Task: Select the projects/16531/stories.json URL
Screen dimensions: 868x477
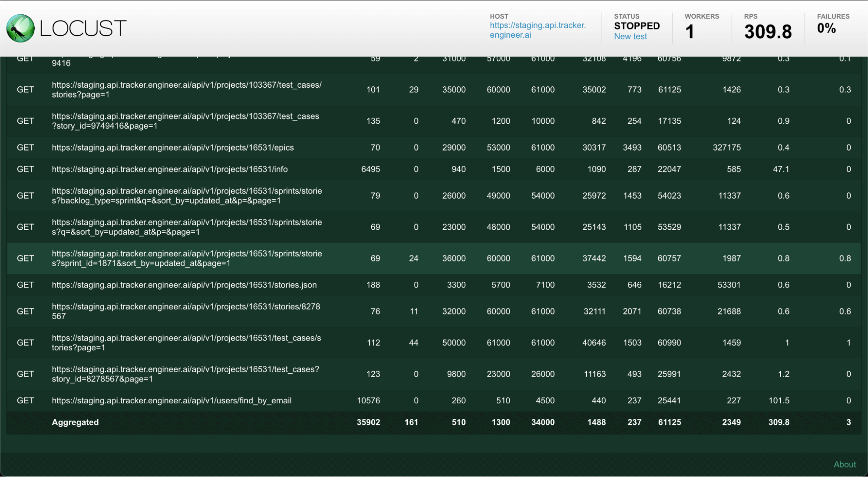Action: [x=184, y=285]
